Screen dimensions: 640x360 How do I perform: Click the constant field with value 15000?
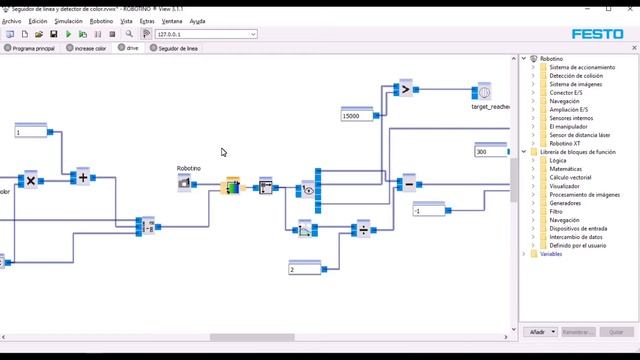point(357,116)
